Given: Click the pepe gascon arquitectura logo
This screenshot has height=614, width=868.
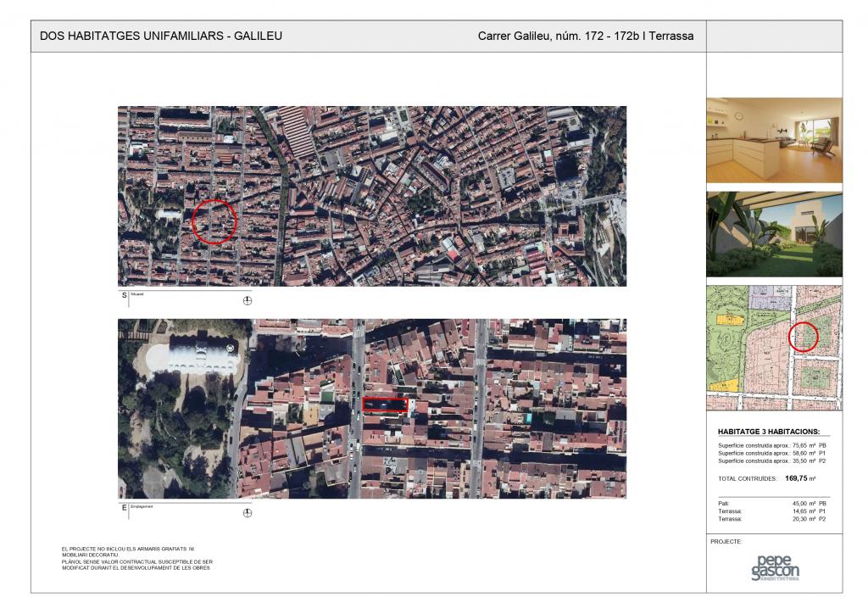Looking at the screenshot, I should coord(775,567).
